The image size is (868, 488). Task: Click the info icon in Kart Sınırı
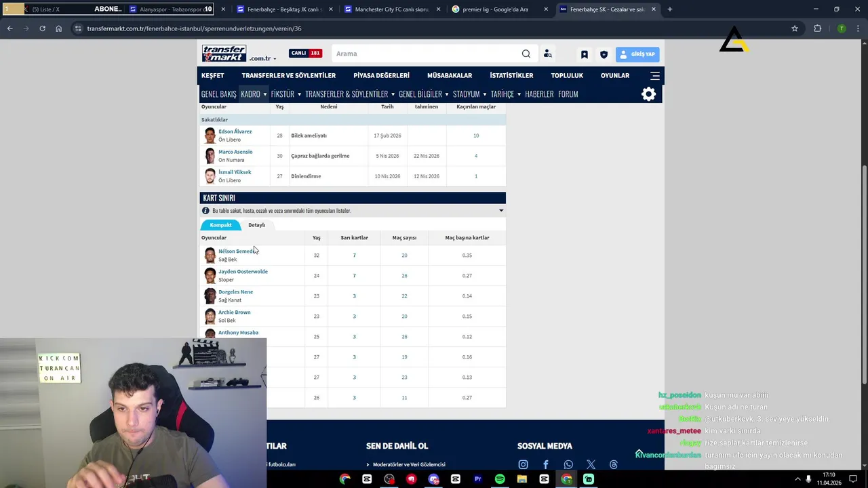click(x=205, y=211)
